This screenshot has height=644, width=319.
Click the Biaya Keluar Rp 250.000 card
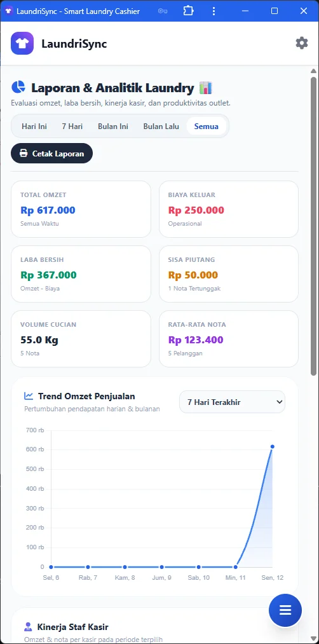[229, 209]
